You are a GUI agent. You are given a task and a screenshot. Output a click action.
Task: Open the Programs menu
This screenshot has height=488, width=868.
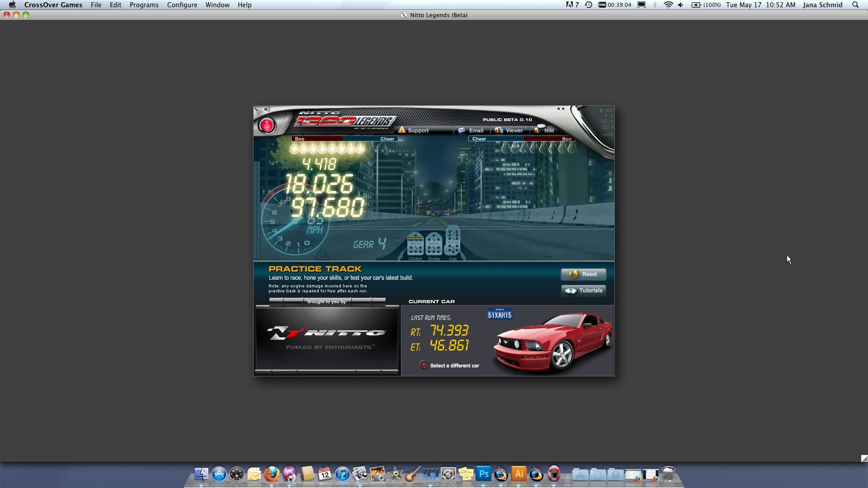coord(144,5)
